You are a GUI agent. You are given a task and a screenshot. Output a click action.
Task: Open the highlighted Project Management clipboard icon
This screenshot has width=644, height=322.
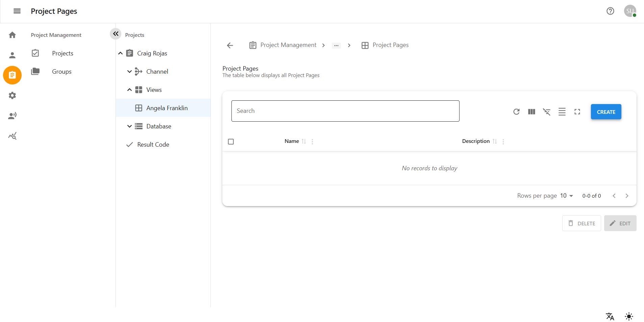point(12,75)
